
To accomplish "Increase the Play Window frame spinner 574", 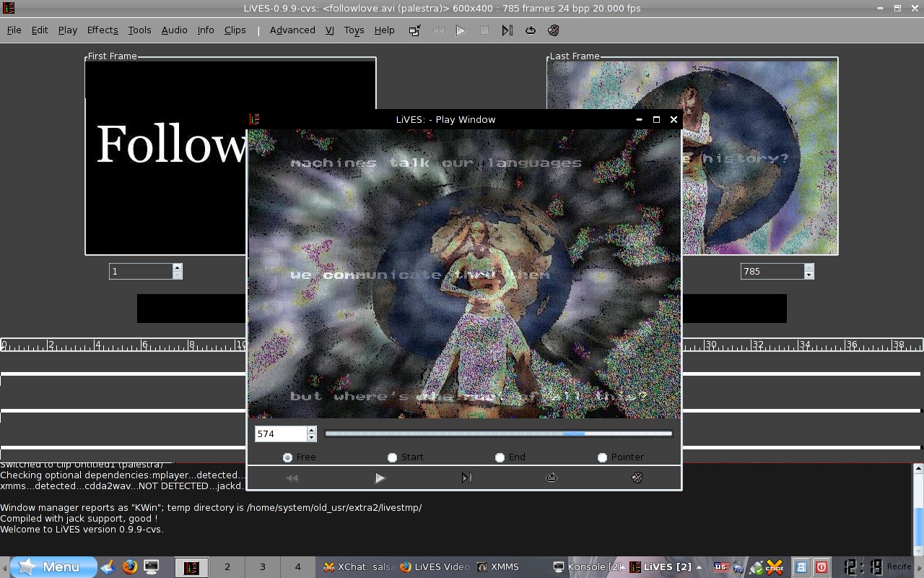I will click(x=311, y=430).
